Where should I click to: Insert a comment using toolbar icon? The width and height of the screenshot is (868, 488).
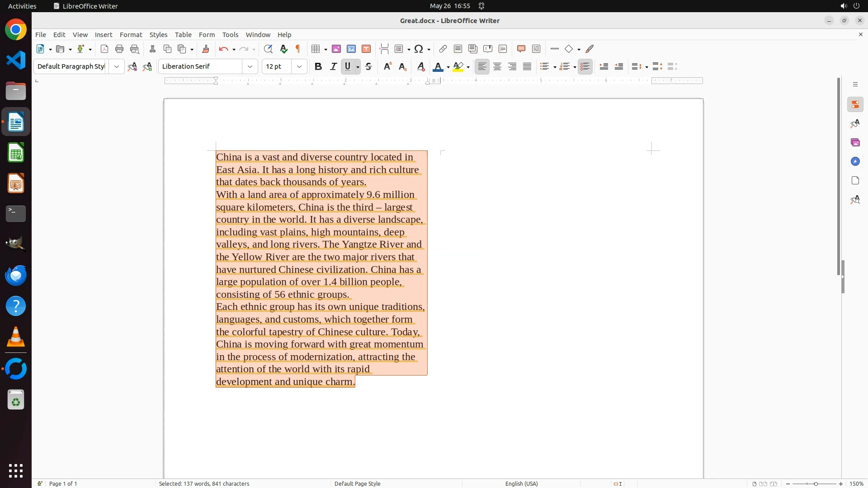(521, 49)
